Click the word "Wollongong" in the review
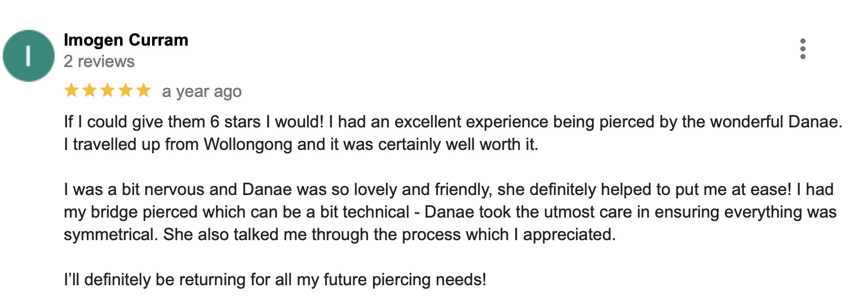 pyautogui.click(x=248, y=145)
